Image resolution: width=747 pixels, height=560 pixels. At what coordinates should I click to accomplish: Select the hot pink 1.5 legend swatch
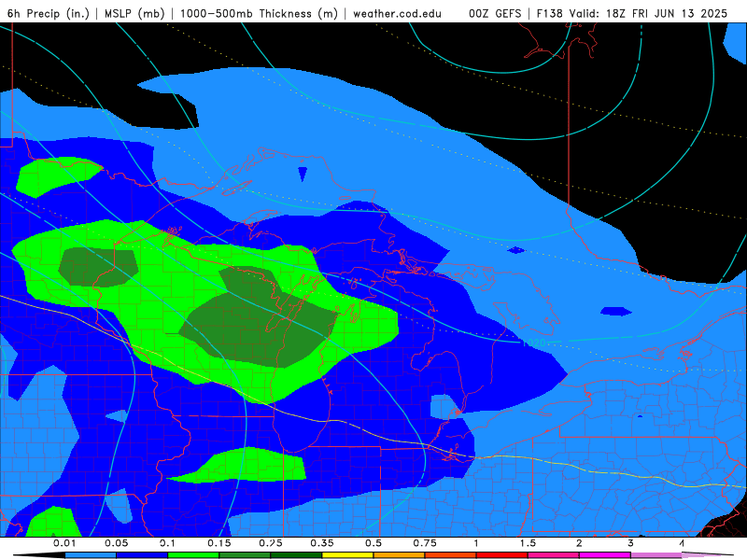click(x=554, y=555)
